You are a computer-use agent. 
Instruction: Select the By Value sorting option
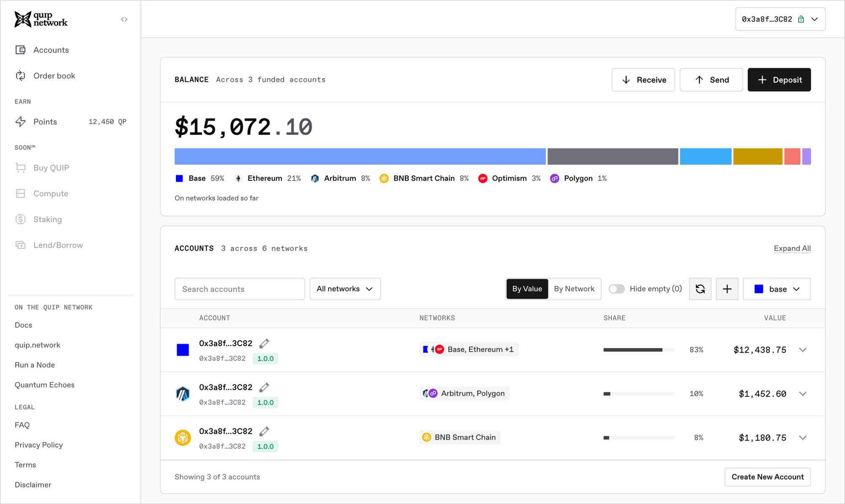click(x=527, y=289)
